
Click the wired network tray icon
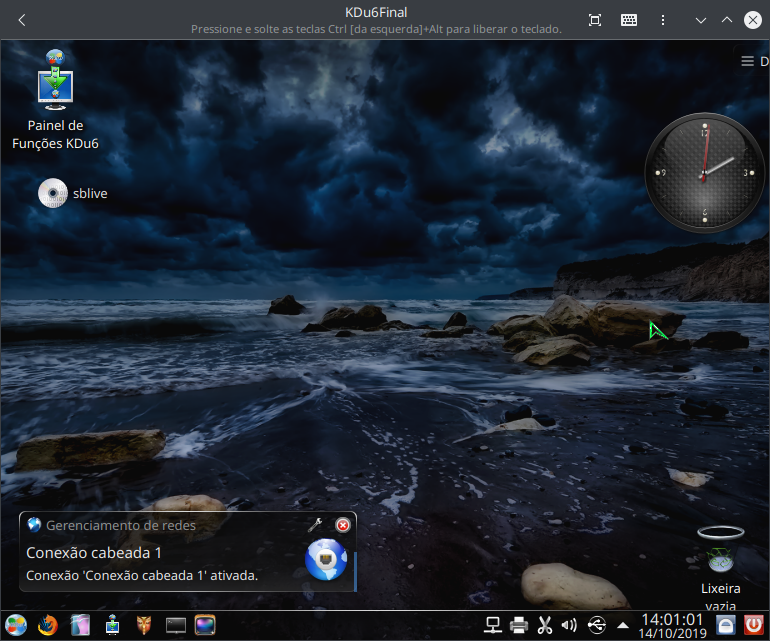(493, 626)
